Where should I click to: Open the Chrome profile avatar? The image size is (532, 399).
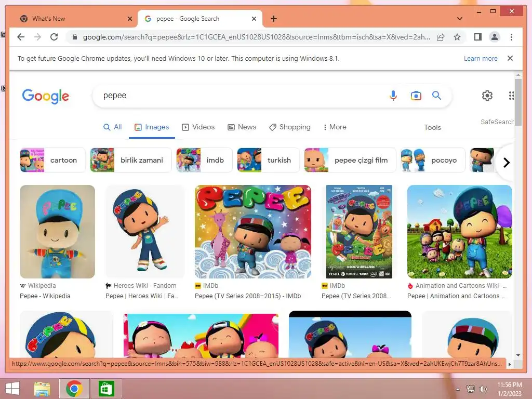point(495,37)
